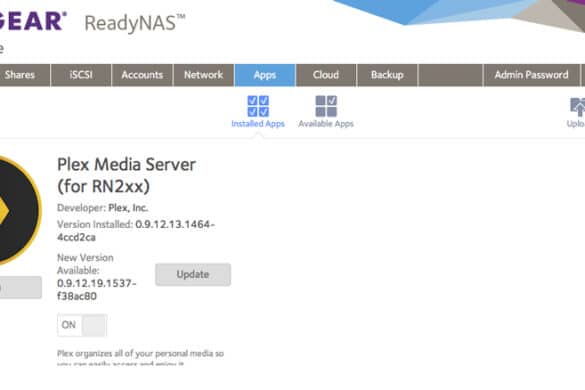This screenshot has height=390, width=585.
Task: Click the New Version Available label
Action: [85, 264]
